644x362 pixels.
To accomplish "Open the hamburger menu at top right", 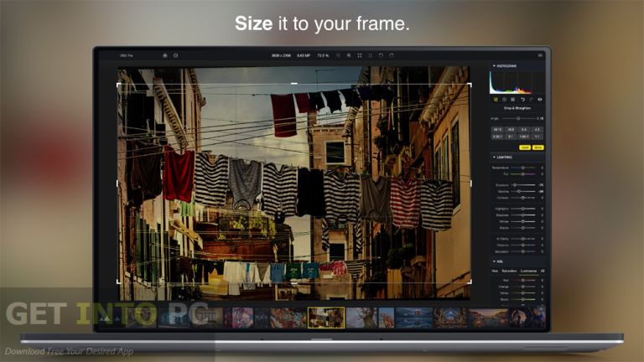I will [x=540, y=55].
